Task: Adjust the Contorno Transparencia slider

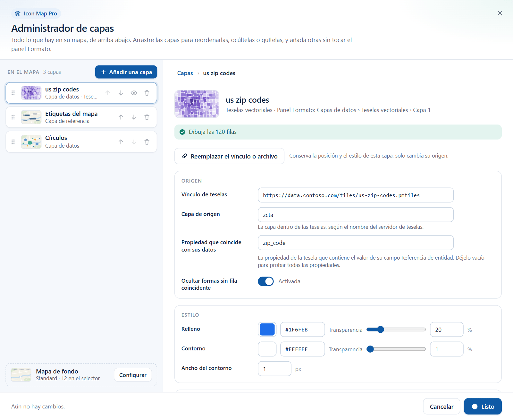Action: [x=396, y=349]
